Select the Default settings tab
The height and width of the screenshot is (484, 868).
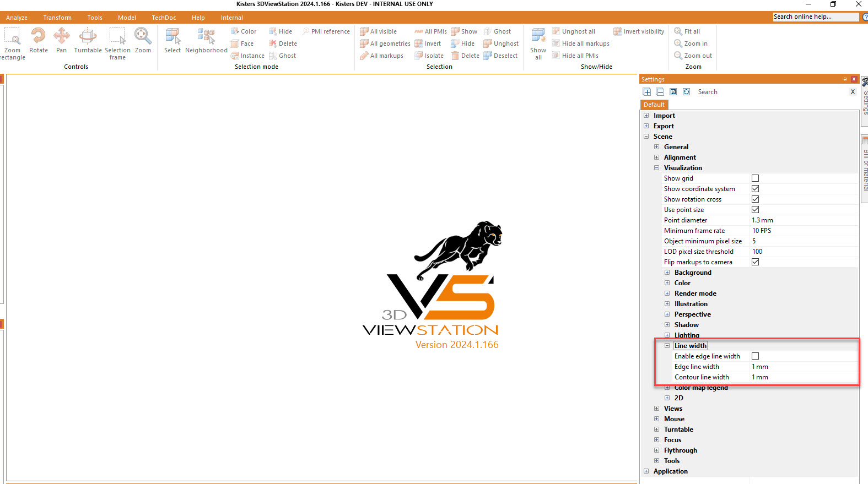pos(654,105)
